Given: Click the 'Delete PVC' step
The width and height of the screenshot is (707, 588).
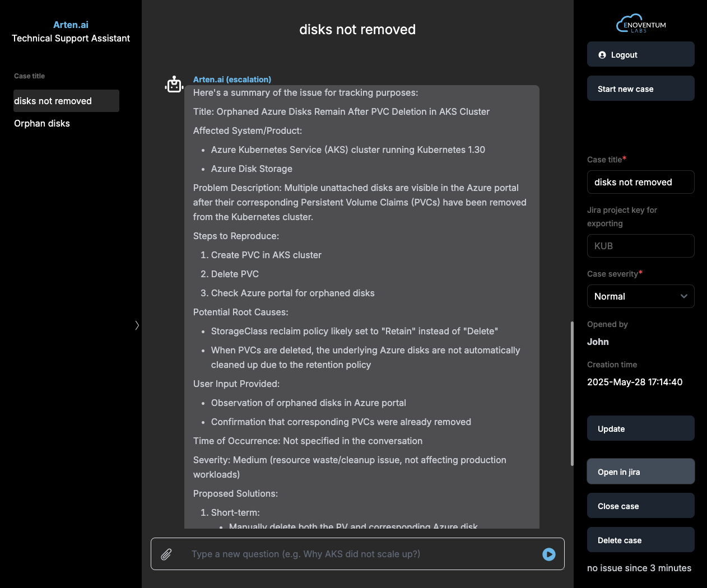Looking at the screenshot, I should [x=235, y=274].
